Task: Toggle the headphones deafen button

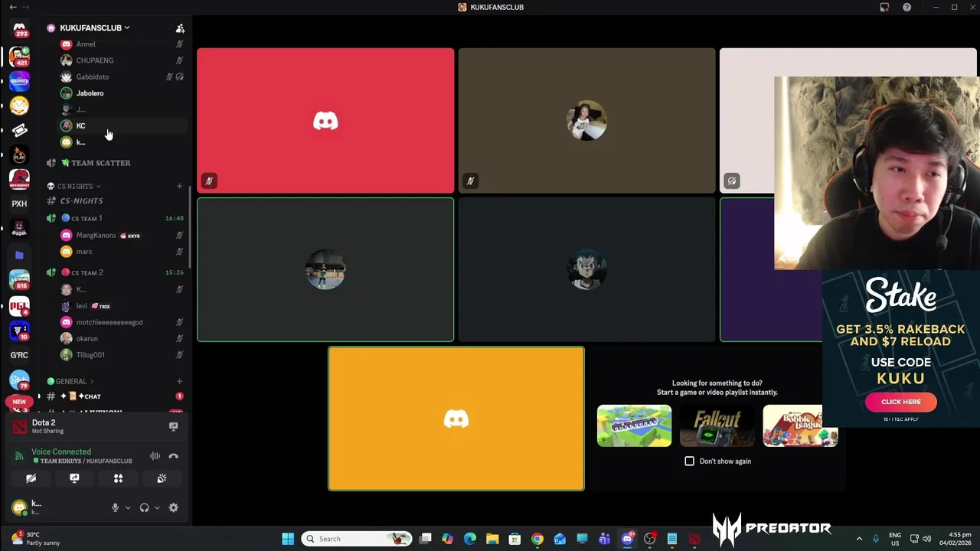Action: tap(144, 507)
